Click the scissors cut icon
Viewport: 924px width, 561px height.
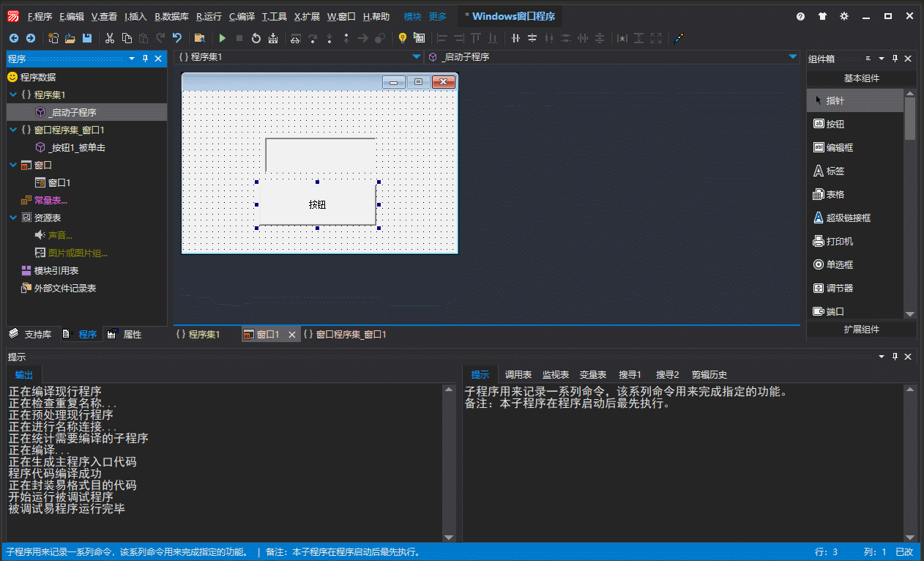[110, 38]
